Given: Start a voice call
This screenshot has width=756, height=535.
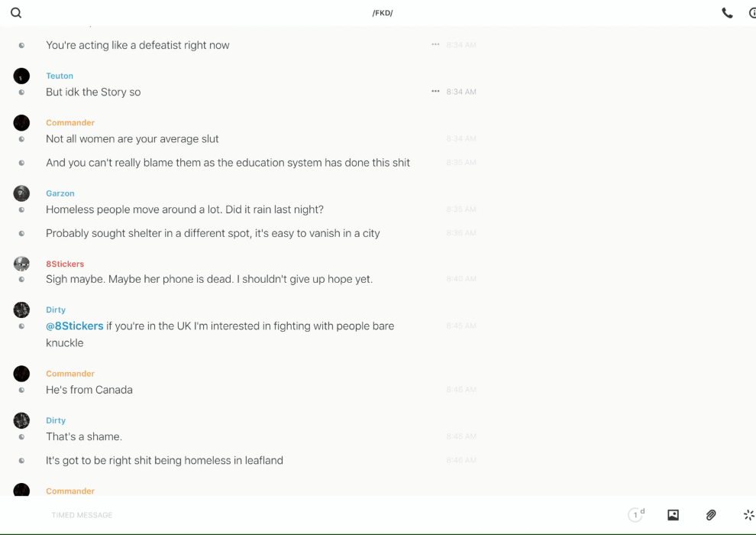Looking at the screenshot, I should pos(727,13).
